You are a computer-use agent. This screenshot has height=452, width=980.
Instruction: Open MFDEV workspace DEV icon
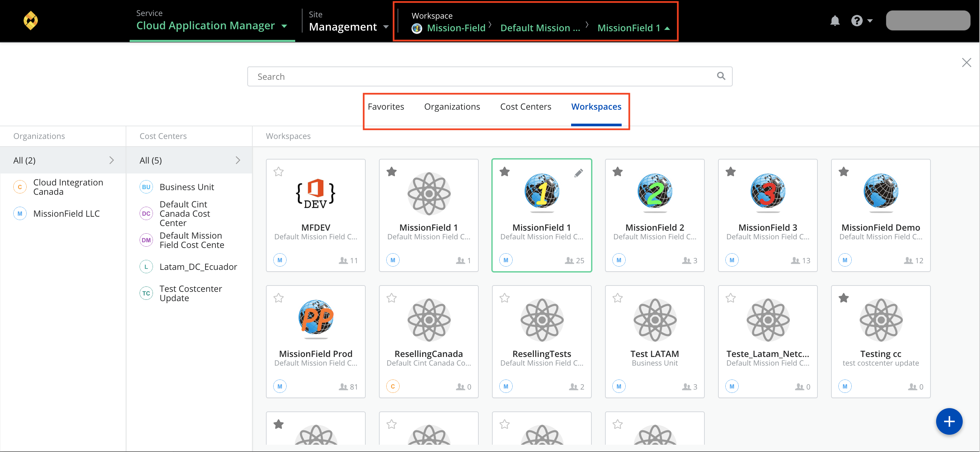[x=316, y=193]
